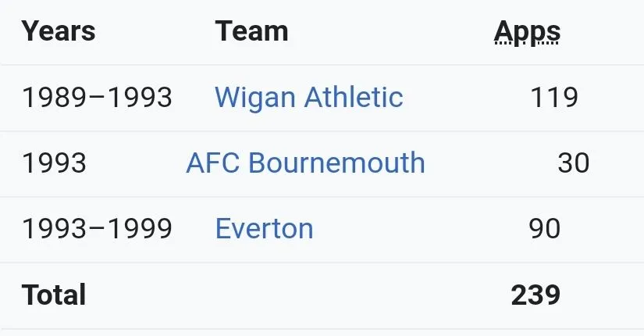Click the Years column header
This screenshot has width=644, height=336.
(59, 32)
